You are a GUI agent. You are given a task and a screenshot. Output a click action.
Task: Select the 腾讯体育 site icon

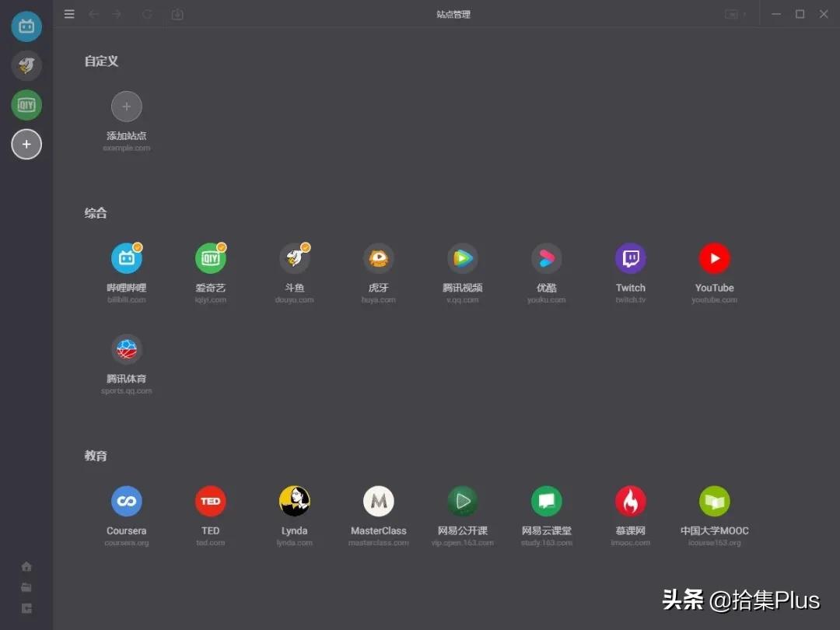pos(127,349)
